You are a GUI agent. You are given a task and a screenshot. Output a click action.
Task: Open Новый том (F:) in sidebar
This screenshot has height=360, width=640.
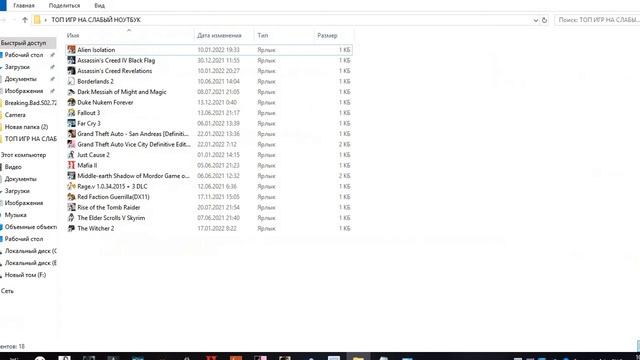click(x=25, y=275)
